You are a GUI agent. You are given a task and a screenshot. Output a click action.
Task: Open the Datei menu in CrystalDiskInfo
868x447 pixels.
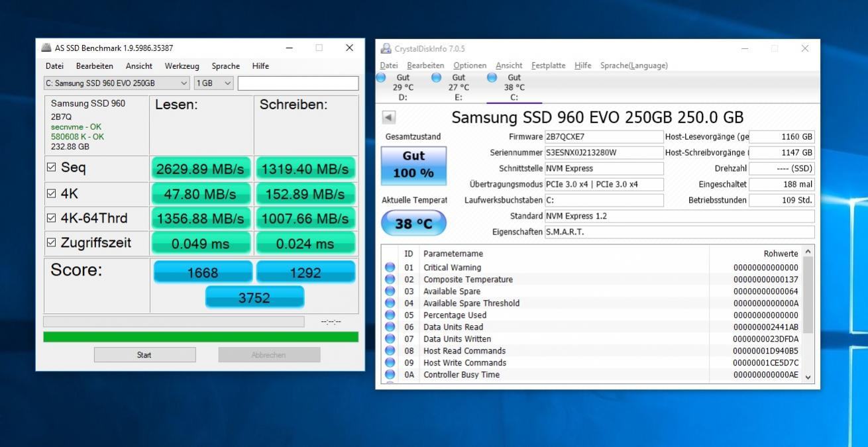pyautogui.click(x=389, y=66)
